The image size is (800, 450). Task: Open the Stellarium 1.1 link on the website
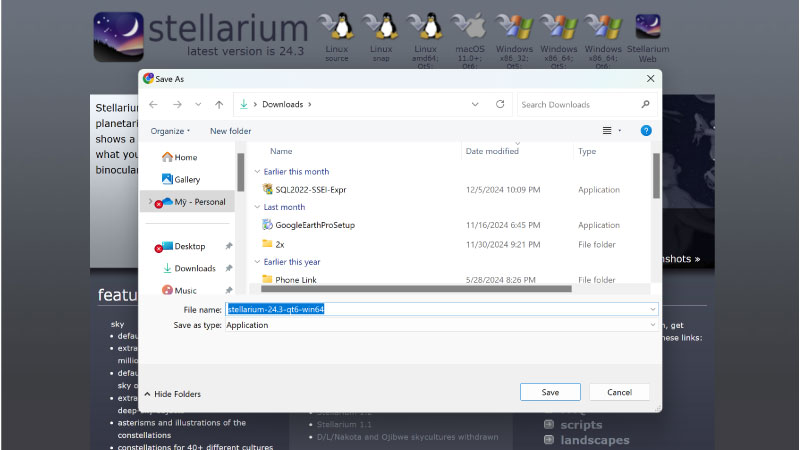point(344,424)
